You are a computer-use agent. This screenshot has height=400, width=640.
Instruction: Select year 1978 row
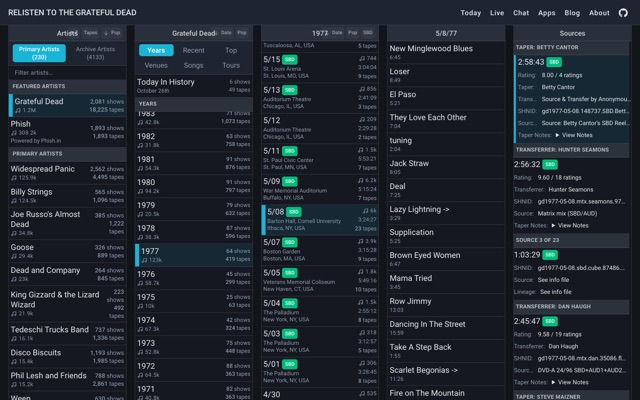[x=193, y=232]
